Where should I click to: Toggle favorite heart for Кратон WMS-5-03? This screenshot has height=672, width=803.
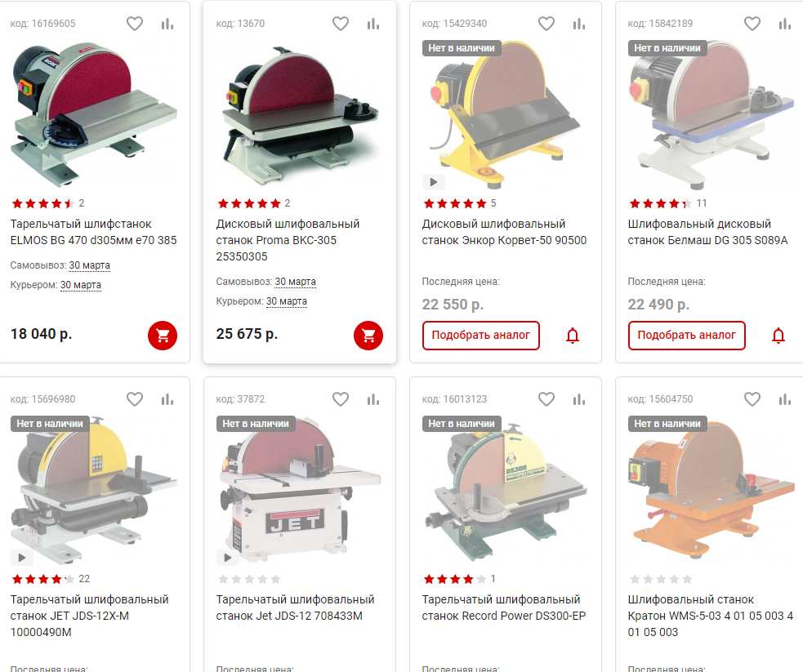coord(752,399)
